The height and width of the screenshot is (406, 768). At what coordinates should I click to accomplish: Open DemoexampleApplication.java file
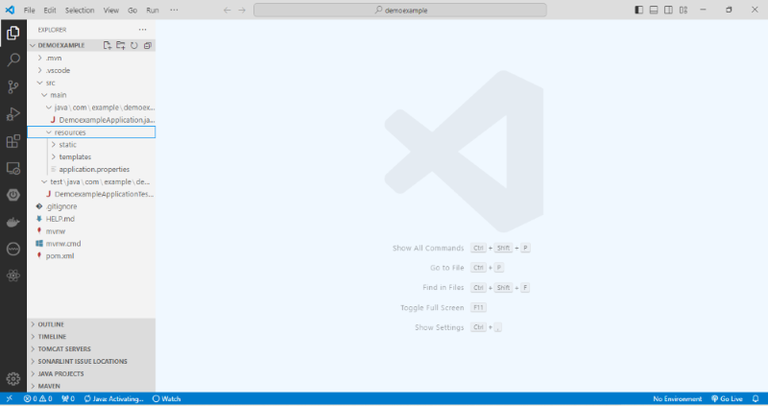[92, 119]
